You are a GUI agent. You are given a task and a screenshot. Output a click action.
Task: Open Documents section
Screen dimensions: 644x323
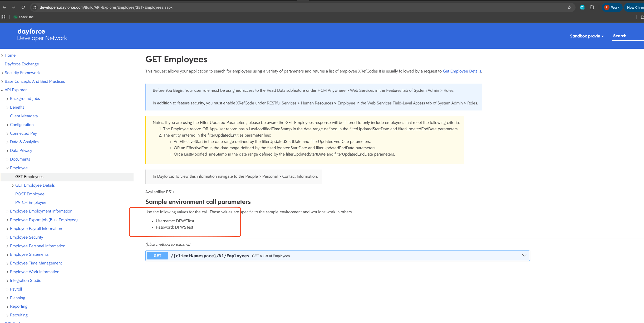tap(20, 159)
